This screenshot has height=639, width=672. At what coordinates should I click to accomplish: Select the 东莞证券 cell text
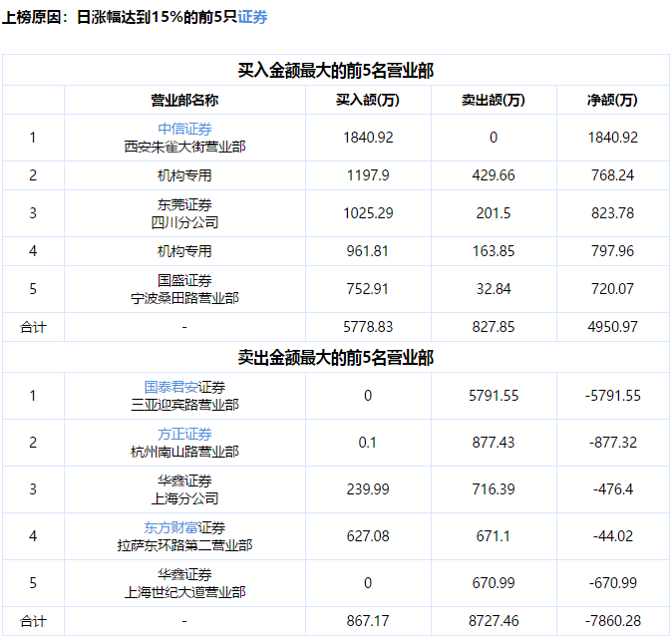[184, 204]
